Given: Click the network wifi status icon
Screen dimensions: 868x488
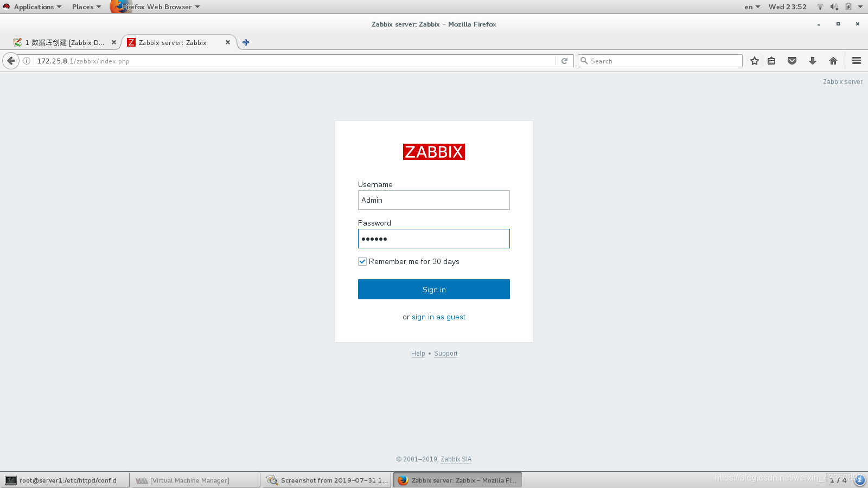Looking at the screenshot, I should coord(820,7).
